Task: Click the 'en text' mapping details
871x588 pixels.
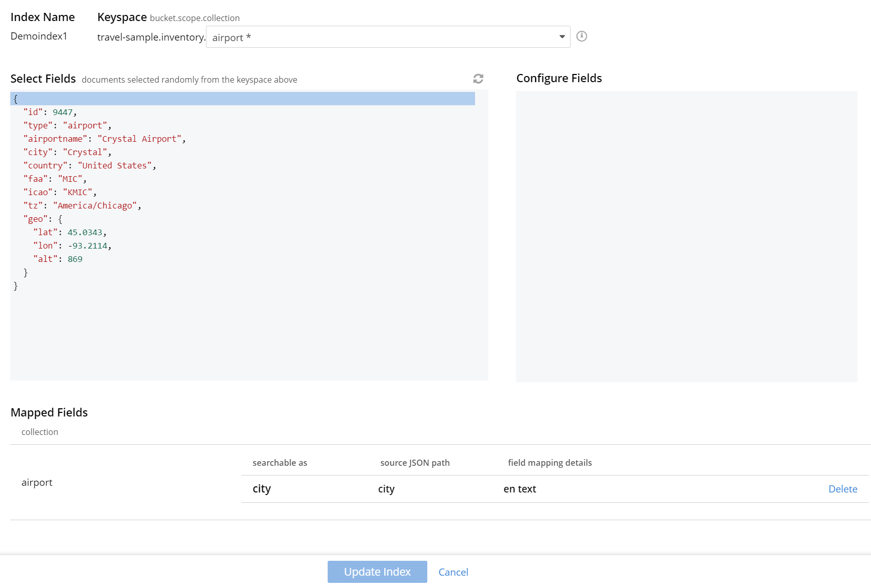Action: pyautogui.click(x=520, y=489)
